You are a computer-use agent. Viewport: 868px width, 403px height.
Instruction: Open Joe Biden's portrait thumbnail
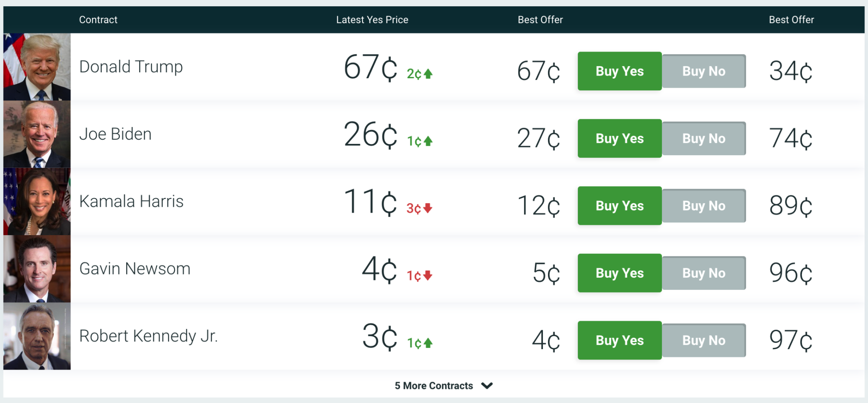(x=37, y=134)
